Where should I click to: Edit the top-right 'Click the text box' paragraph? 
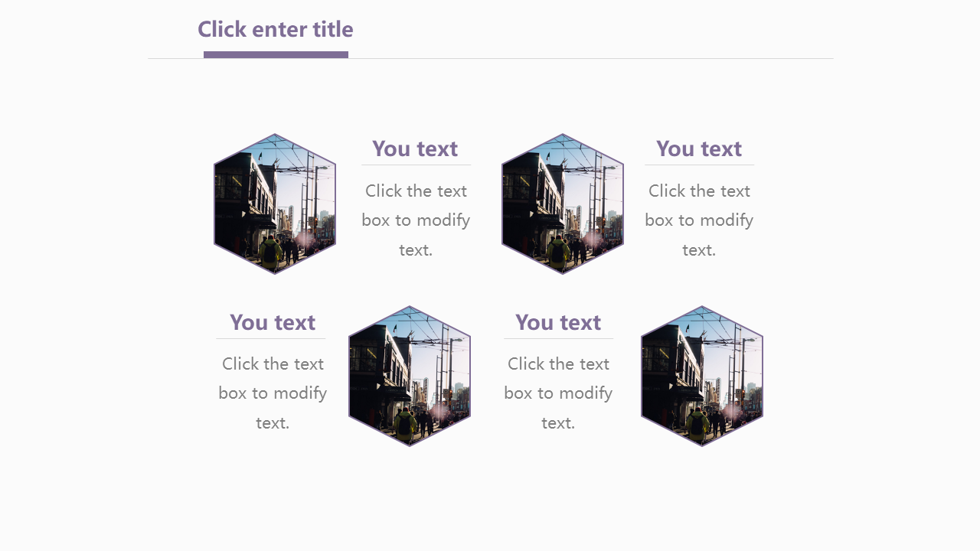point(699,220)
